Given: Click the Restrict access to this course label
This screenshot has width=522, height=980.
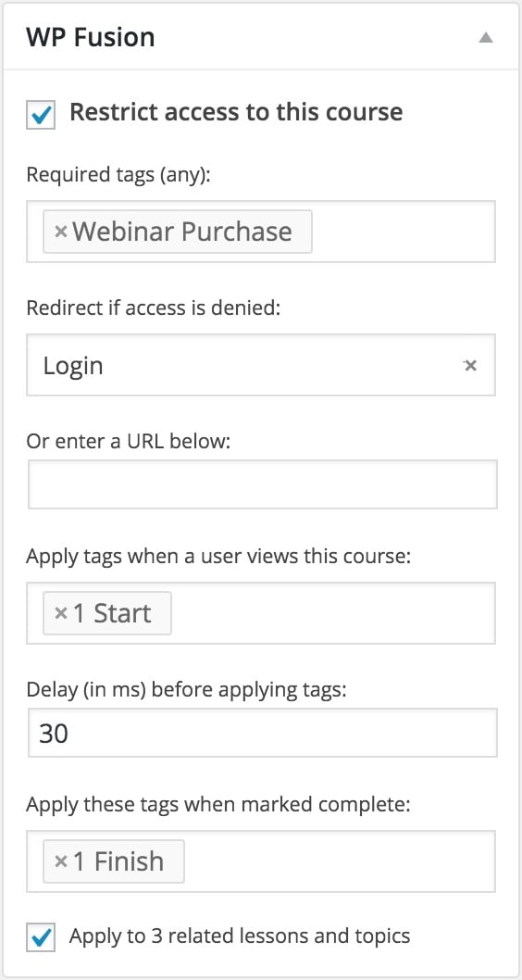Looking at the screenshot, I should pyautogui.click(x=236, y=112).
